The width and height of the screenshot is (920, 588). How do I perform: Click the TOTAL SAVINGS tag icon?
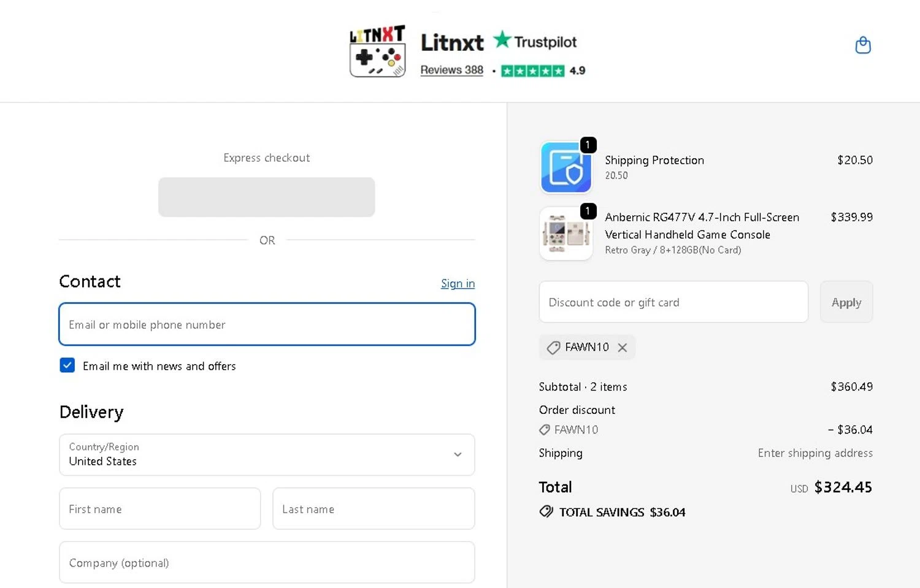(546, 511)
